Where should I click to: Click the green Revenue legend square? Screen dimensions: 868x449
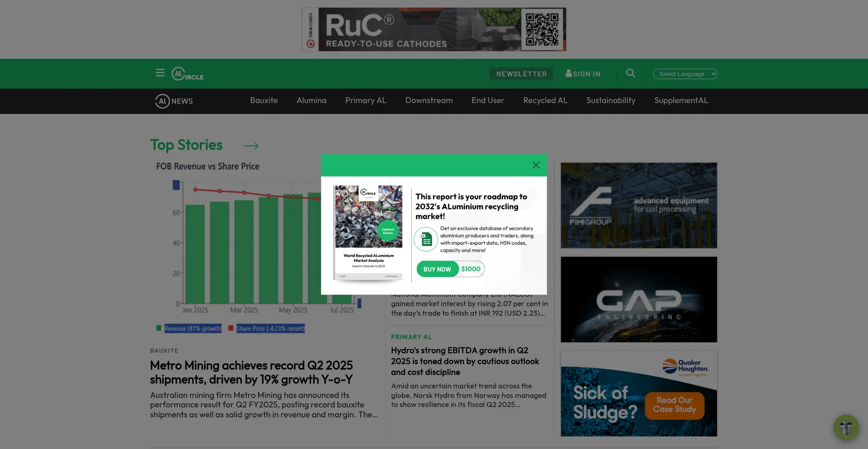coord(159,328)
